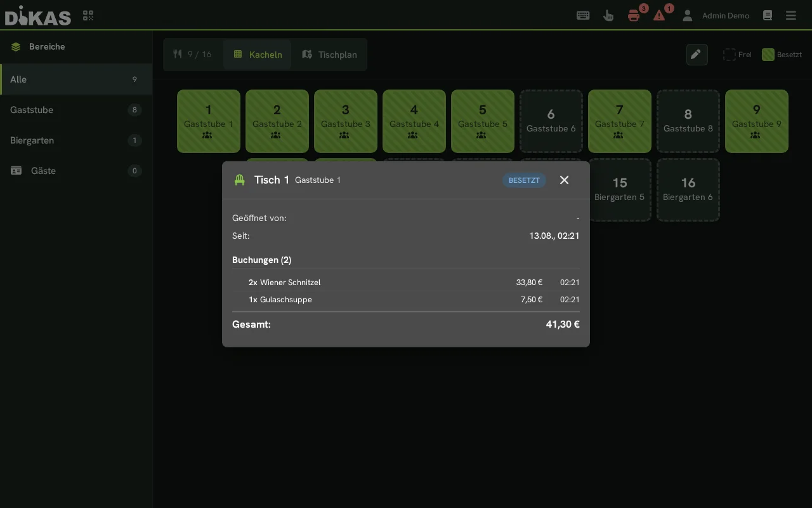Switch to the Tischplan view
Screen dimensions: 812x508
[329, 55]
